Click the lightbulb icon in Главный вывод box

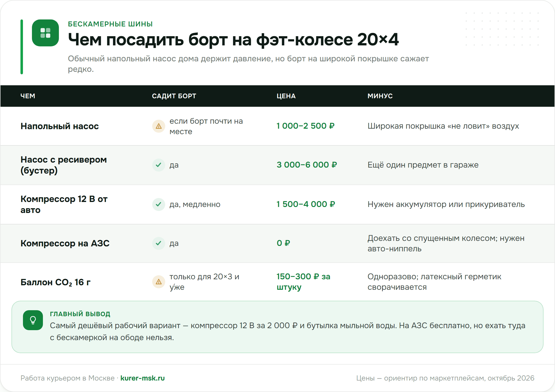[x=33, y=320]
